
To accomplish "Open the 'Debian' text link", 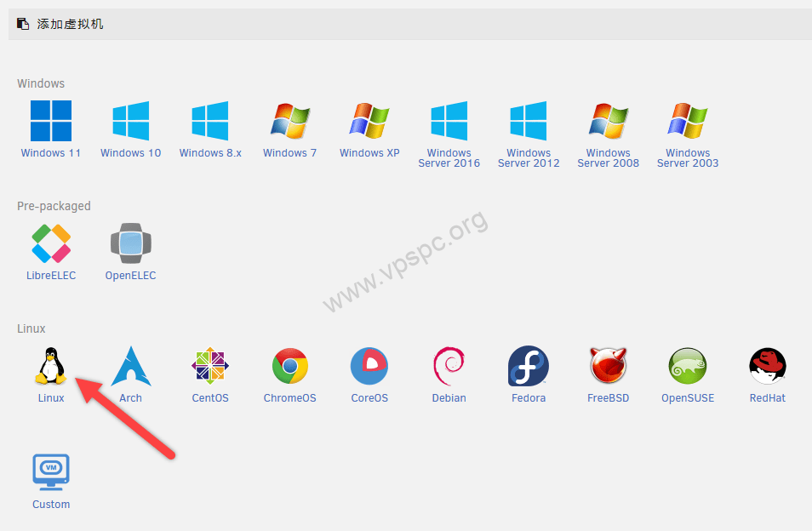I will pyautogui.click(x=449, y=398).
